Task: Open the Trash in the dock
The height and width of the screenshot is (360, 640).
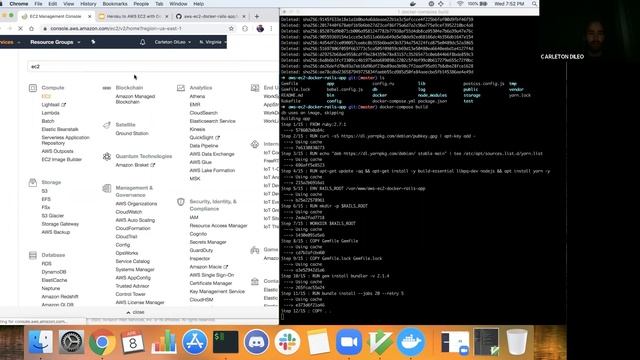Action: point(516,342)
